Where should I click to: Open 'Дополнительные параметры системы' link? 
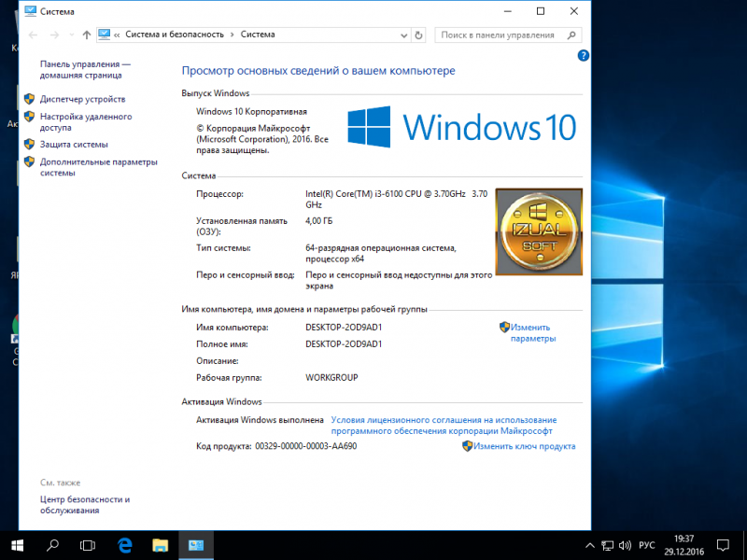99,167
